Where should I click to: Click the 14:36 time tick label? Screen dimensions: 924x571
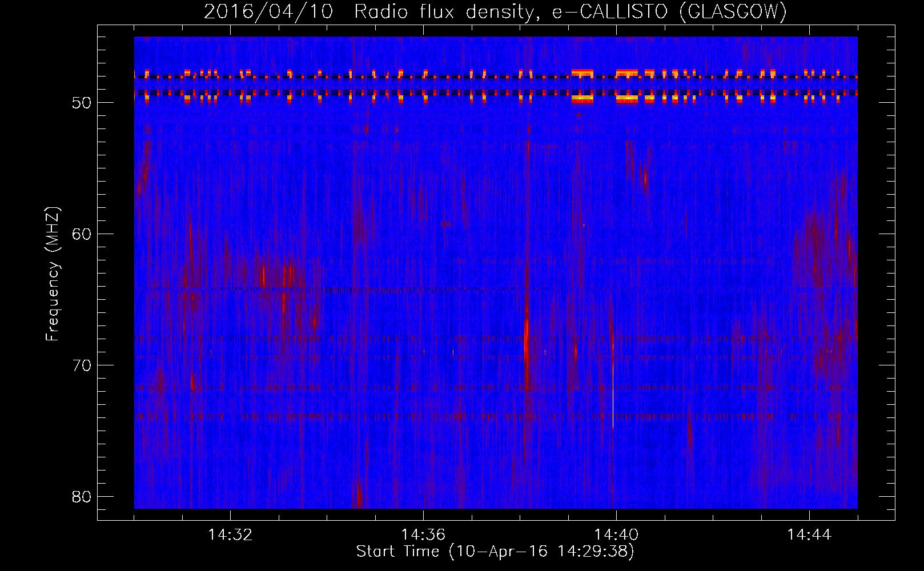423,535
